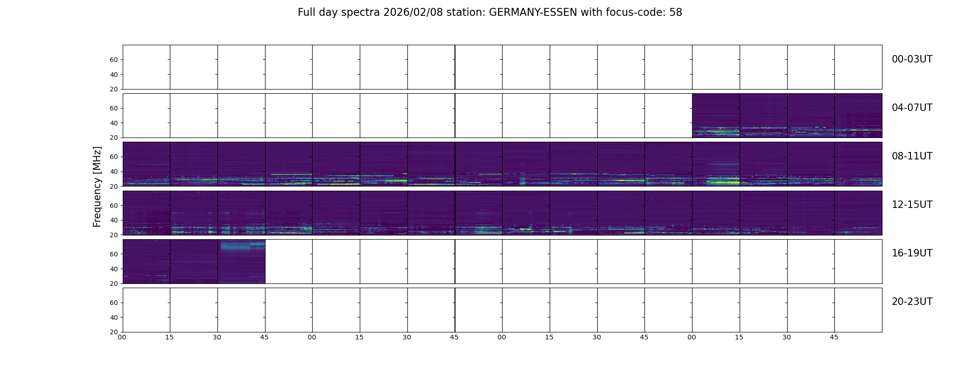
Task: Select the 04-07UT row label
Action: click(912, 108)
